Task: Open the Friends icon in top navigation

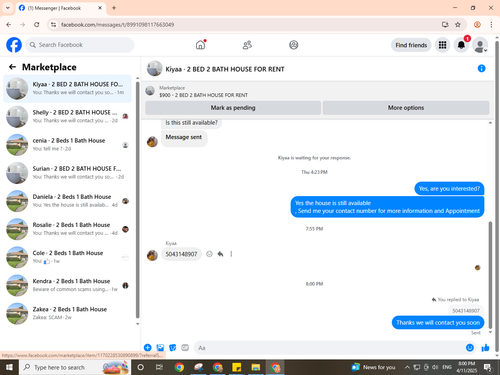Action: click(247, 45)
